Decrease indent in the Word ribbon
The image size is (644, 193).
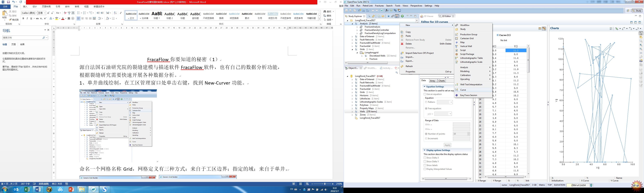tap(98, 13)
